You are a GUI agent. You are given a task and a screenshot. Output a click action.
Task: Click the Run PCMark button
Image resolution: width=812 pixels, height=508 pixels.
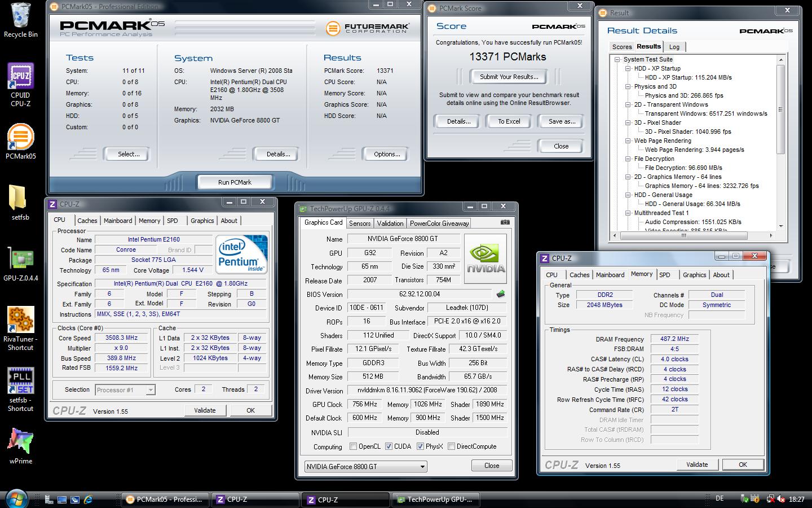pos(235,182)
